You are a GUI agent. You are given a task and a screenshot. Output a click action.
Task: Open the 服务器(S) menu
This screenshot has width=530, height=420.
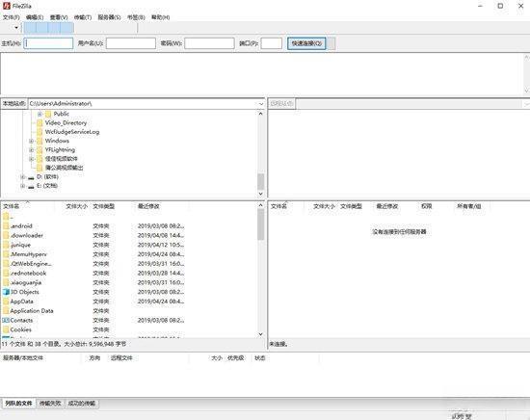109,17
